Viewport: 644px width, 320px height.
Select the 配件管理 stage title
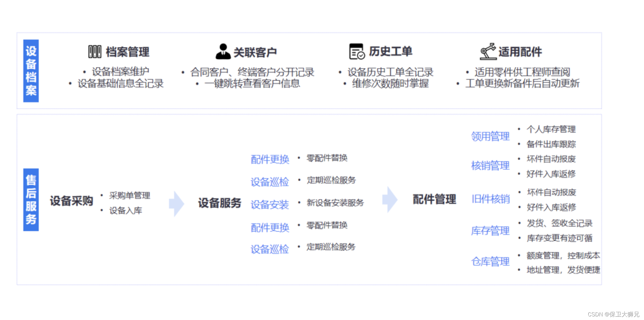pos(434,199)
